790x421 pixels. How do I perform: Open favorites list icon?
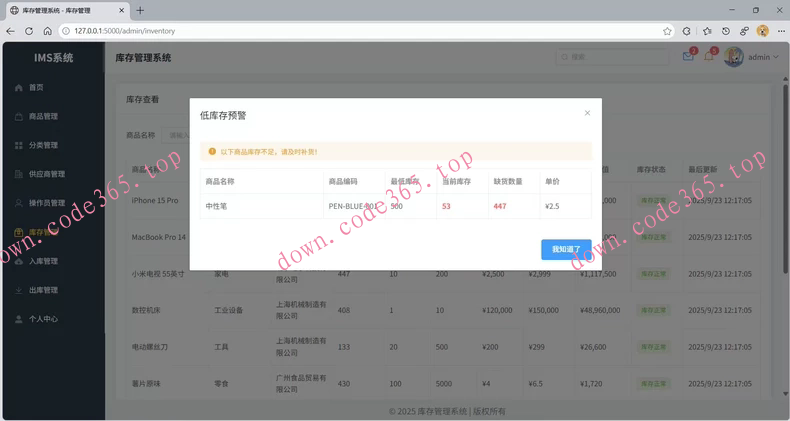(x=707, y=31)
